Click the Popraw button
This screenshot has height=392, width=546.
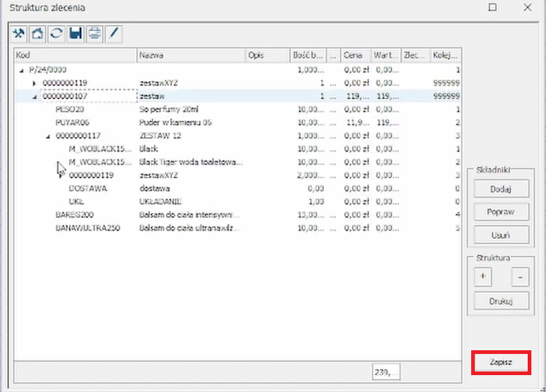tap(501, 212)
